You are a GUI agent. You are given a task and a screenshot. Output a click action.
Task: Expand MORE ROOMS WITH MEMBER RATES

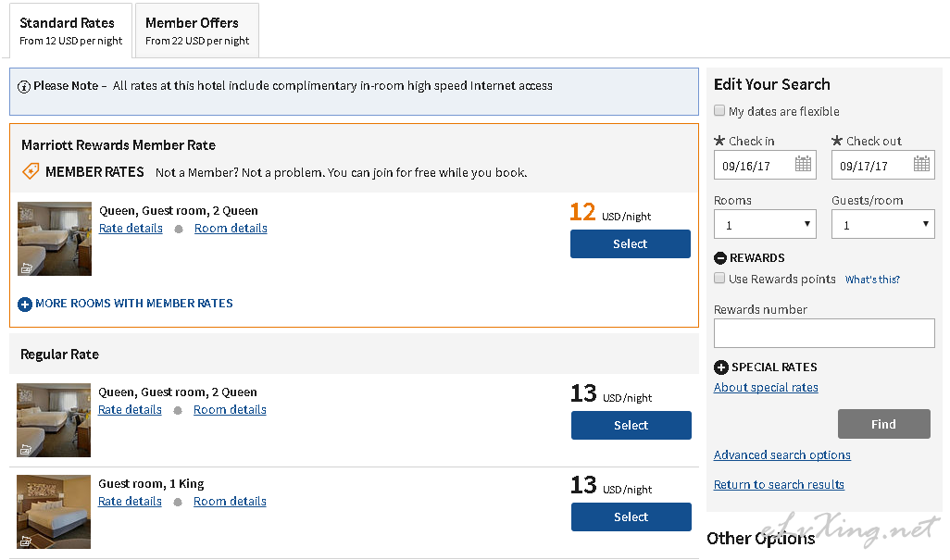(x=133, y=304)
